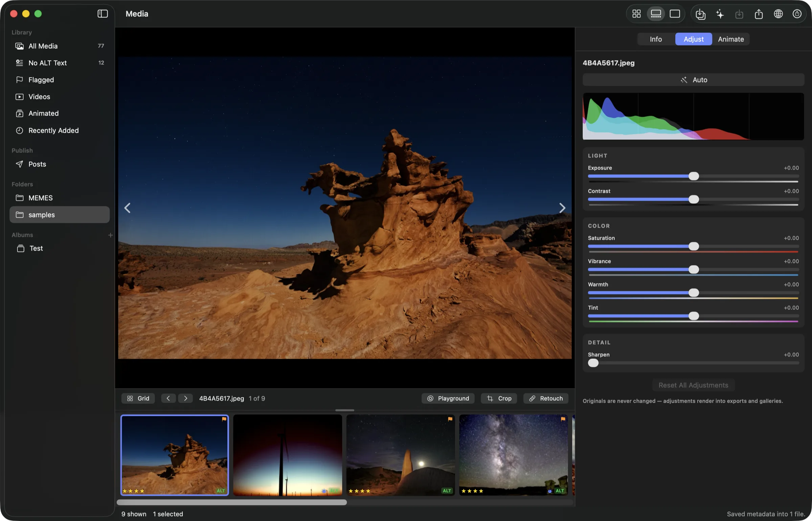Select the samples folder
Viewport: 812px width, 521px height.
point(60,215)
